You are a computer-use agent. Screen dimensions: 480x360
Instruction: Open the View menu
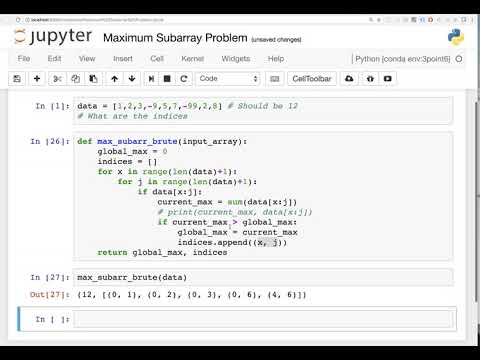pyautogui.click(x=87, y=59)
